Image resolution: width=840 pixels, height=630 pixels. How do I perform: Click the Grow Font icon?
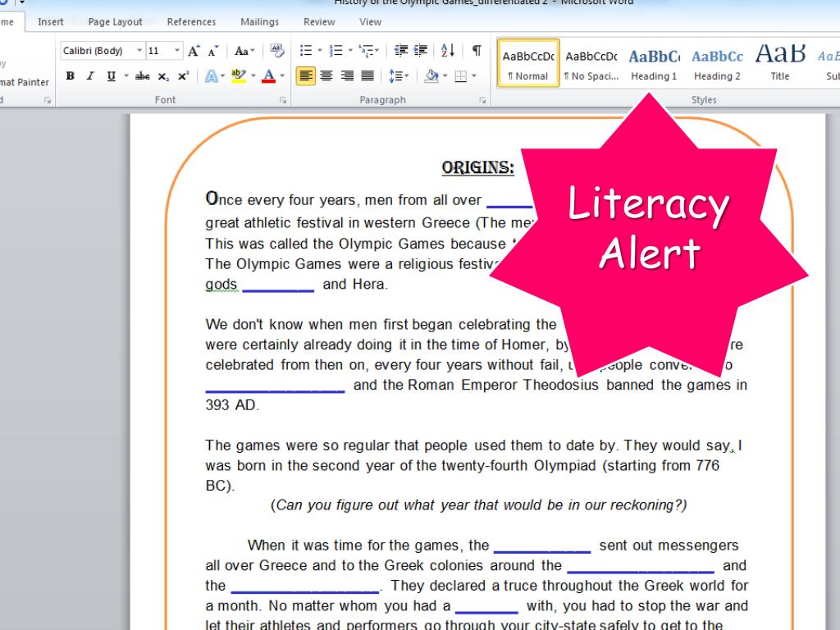[x=194, y=51]
